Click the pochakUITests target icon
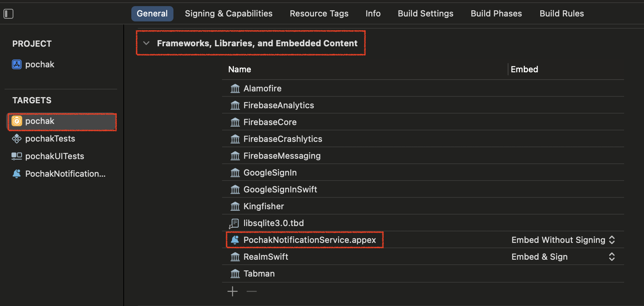The width and height of the screenshot is (644, 306). (16, 156)
